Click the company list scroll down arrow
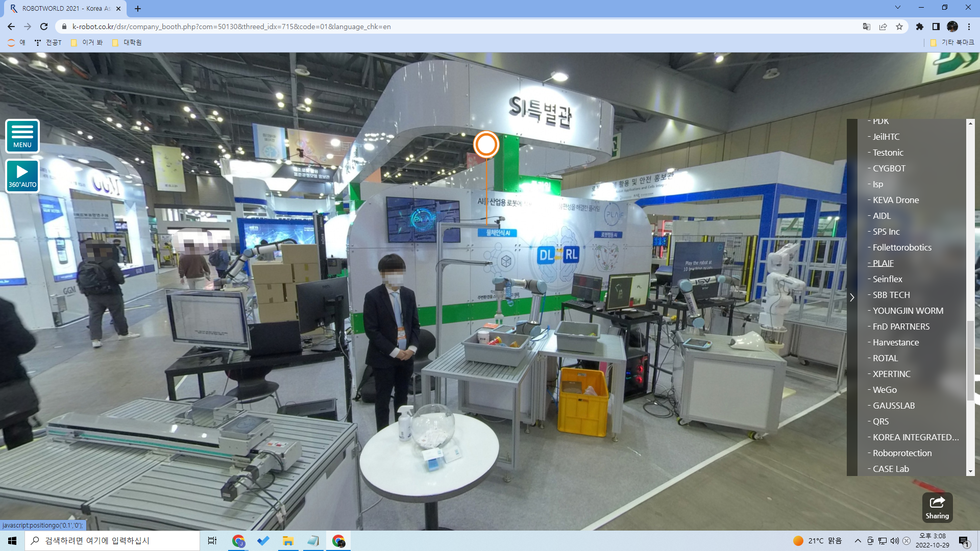 pyautogui.click(x=970, y=472)
